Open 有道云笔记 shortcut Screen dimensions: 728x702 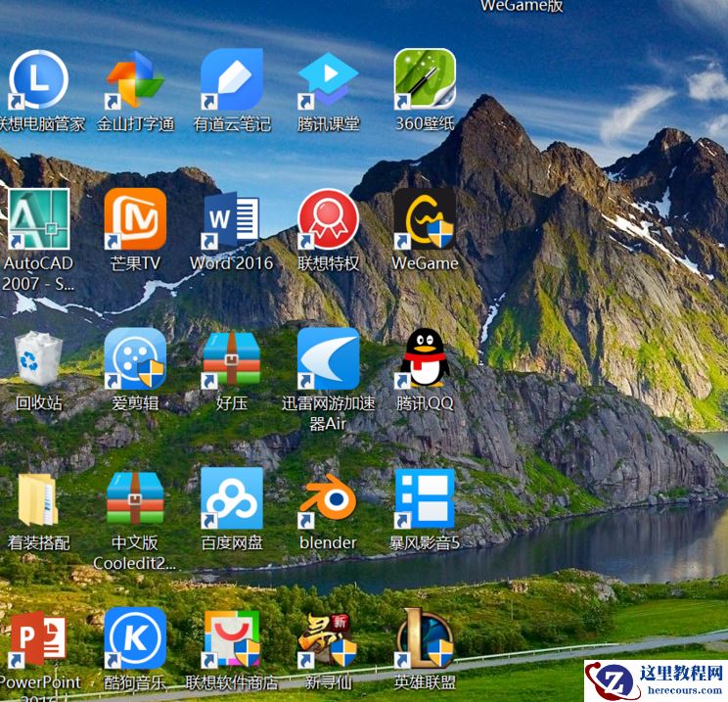click(232, 80)
